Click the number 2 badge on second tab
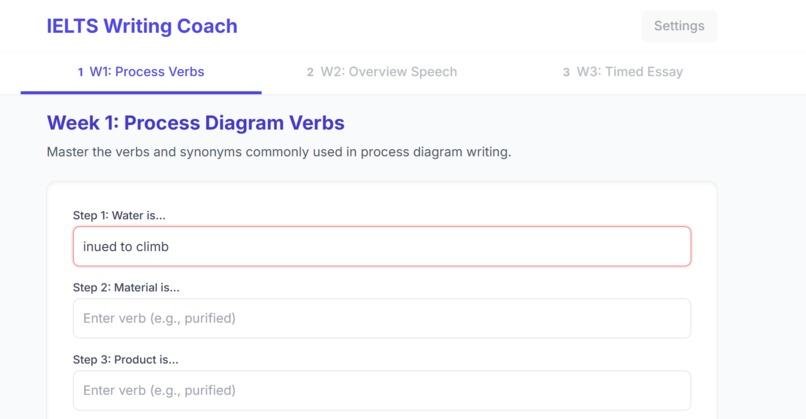This screenshot has width=806, height=419. click(x=310, y=72)
